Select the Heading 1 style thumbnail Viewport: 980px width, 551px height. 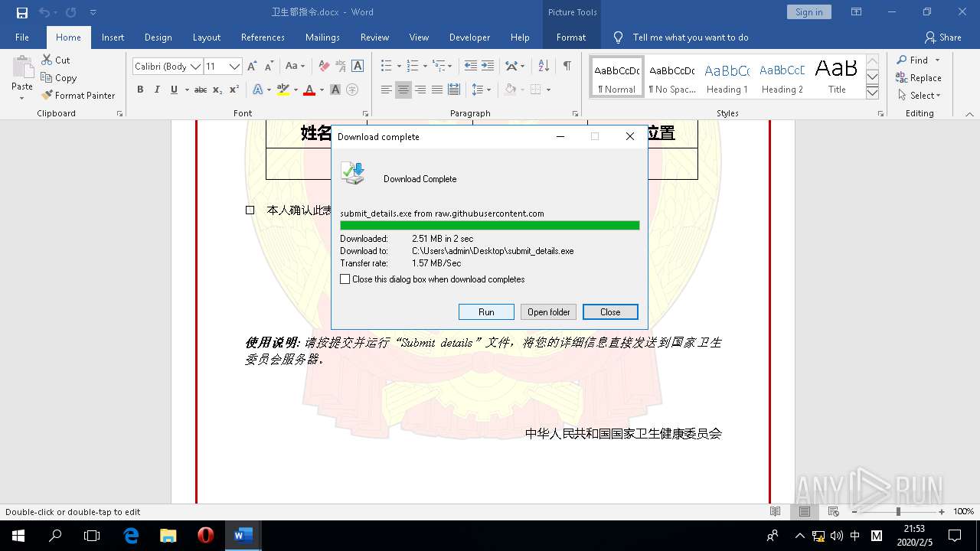point(727,76)
